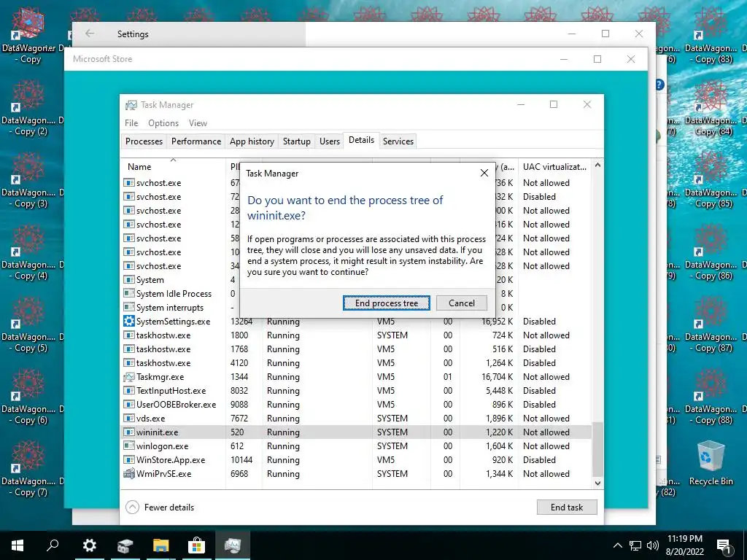
Task: Switch to the App history tab
Action: pyautogui.click(x=252, y=141)
